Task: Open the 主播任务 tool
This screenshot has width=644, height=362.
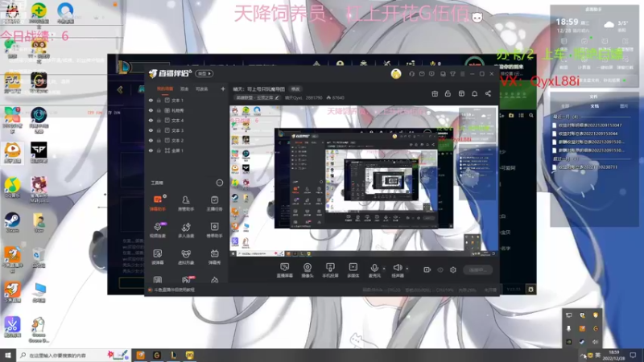Action: click(x=214, y=203)
